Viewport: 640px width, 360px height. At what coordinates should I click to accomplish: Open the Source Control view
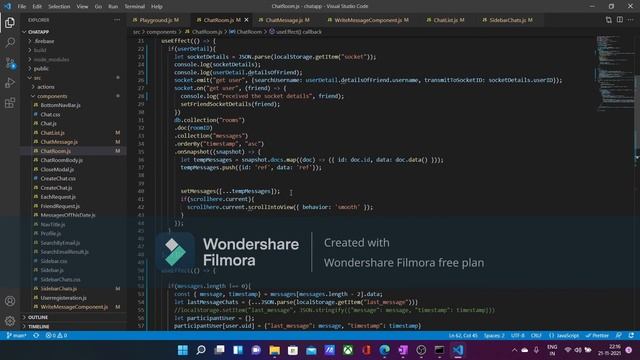[10, 62]
